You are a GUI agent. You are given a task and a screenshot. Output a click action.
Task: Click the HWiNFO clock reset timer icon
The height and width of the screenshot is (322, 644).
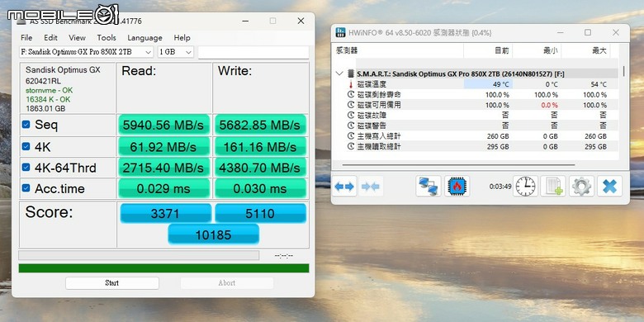point(526,187)
